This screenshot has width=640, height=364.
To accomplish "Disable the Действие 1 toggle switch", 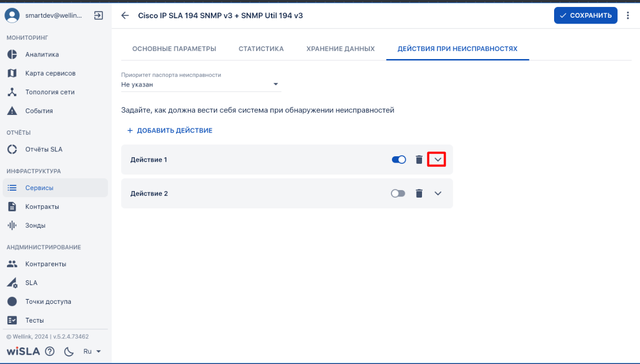I will pyautogui.click(x=399, y=159).
